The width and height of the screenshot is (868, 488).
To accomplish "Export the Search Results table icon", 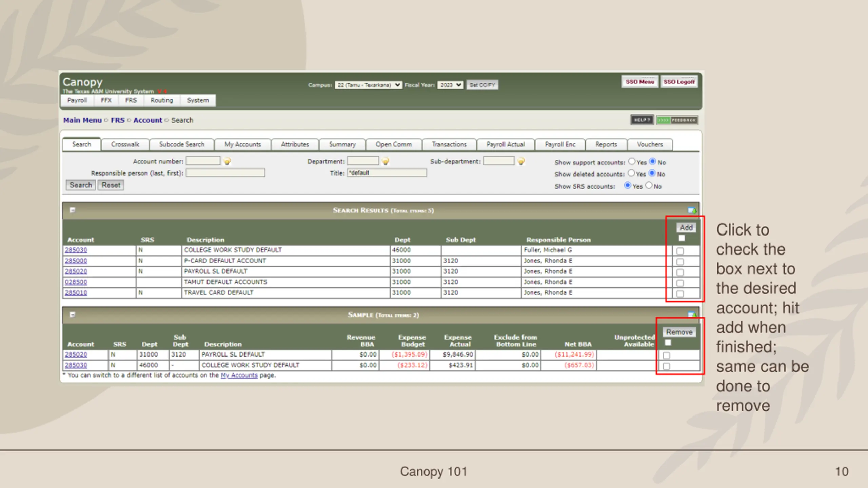I will coord(692,210).
